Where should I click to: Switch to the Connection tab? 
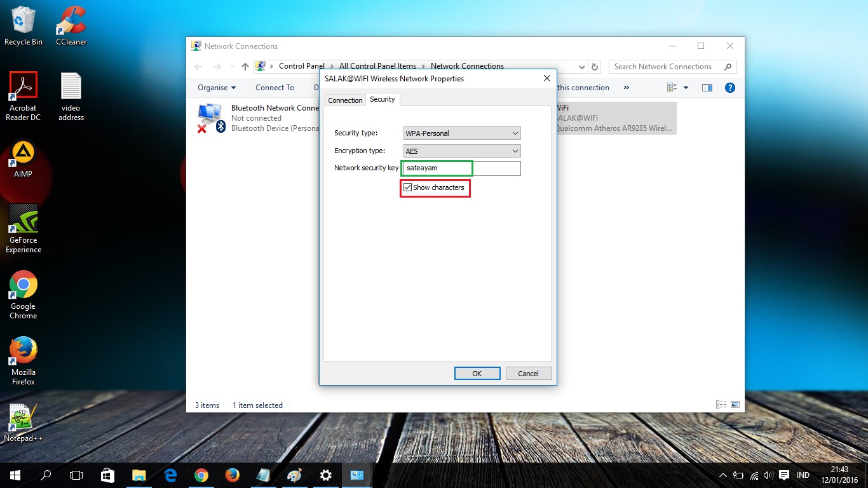345,100
